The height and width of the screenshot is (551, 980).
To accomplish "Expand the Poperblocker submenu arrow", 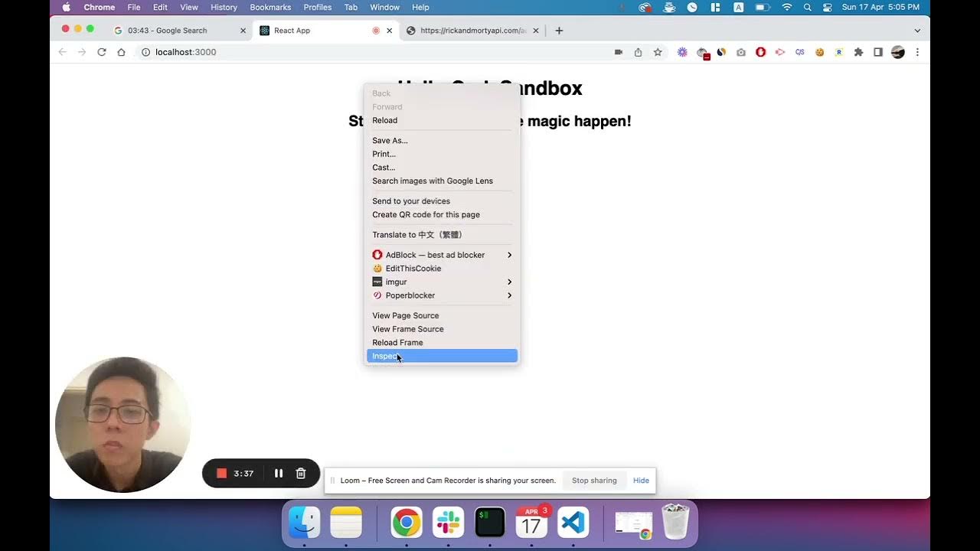I will coord(509,295).
